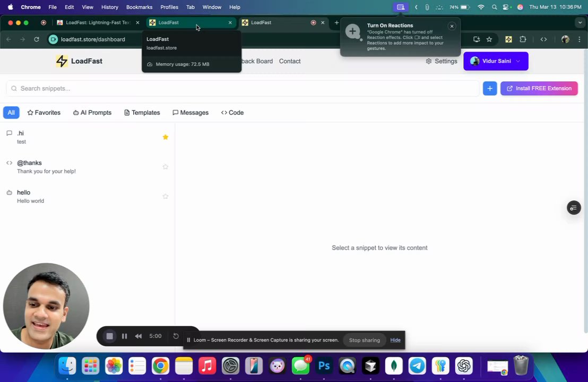Open MongoDB Compass from the dock

(394, 366)
